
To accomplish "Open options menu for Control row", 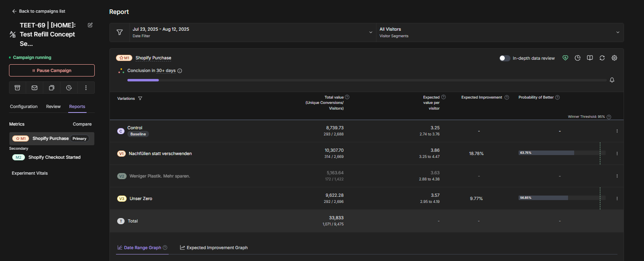I will [617, 131].
